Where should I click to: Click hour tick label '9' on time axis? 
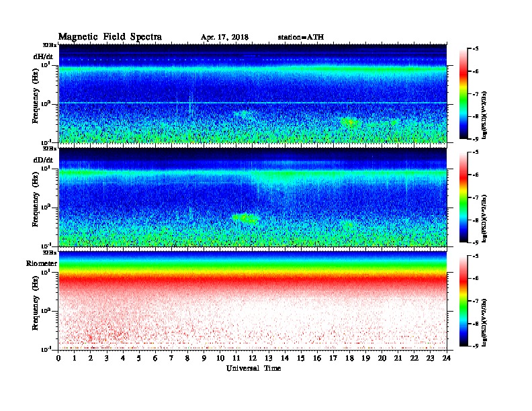[204, 358]
